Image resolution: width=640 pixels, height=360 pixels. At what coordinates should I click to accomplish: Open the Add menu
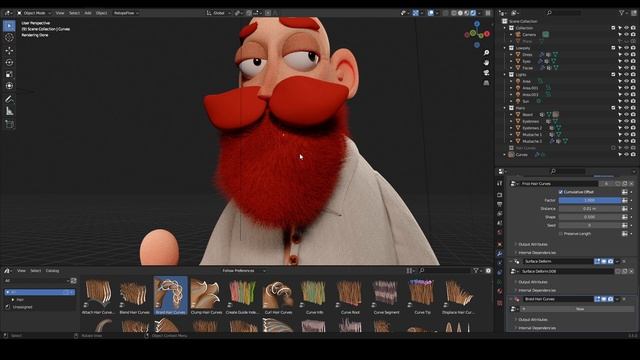[x=88, y=13]
